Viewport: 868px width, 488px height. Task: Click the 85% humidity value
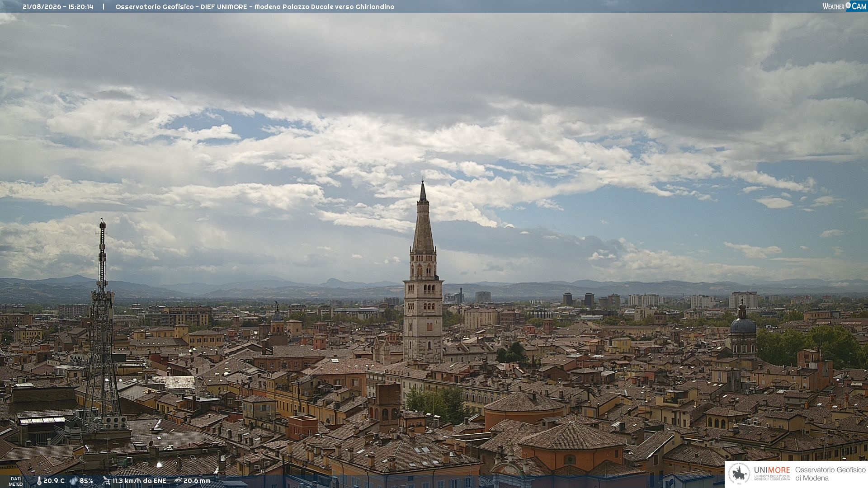click(x=86, y=481)
